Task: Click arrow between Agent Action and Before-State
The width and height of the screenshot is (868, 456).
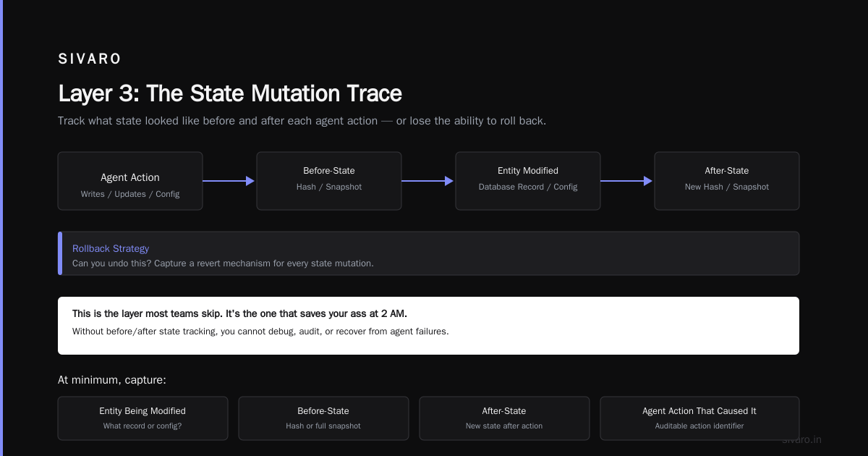Action: pos(229,181)
